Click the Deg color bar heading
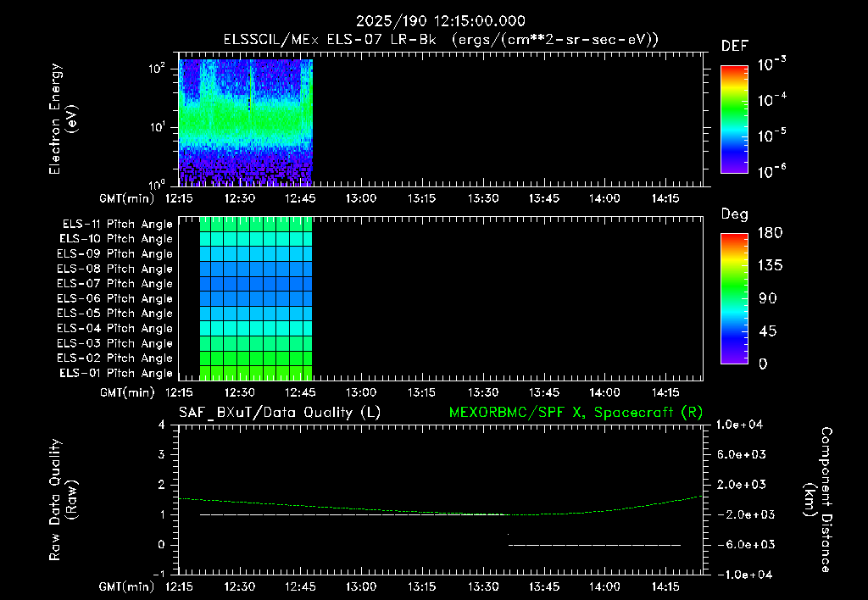This screenshot has height=600, width=868. click(735, 214)
